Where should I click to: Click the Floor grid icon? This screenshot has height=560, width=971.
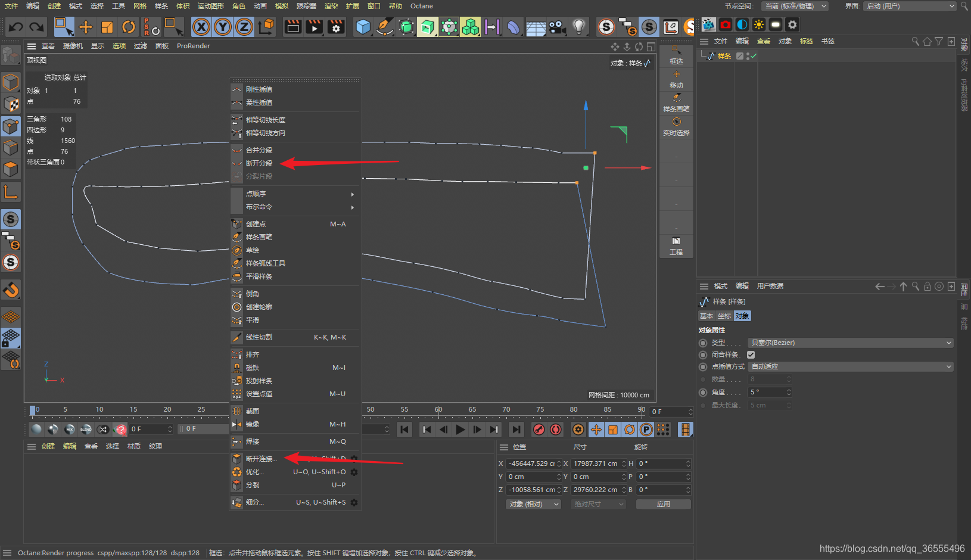tap(536, 27)
